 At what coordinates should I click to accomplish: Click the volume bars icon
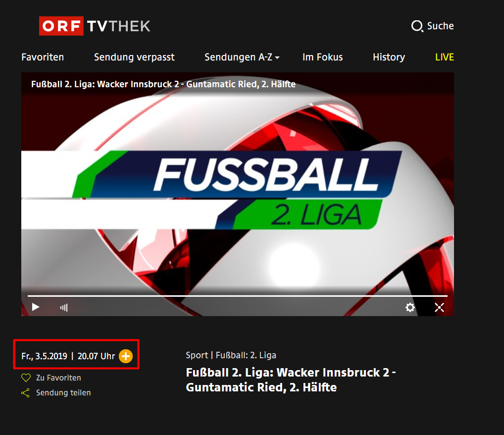coord(64,308)
